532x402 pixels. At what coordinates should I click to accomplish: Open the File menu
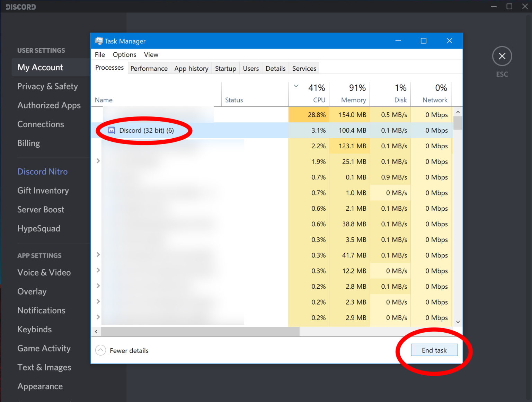100,54
